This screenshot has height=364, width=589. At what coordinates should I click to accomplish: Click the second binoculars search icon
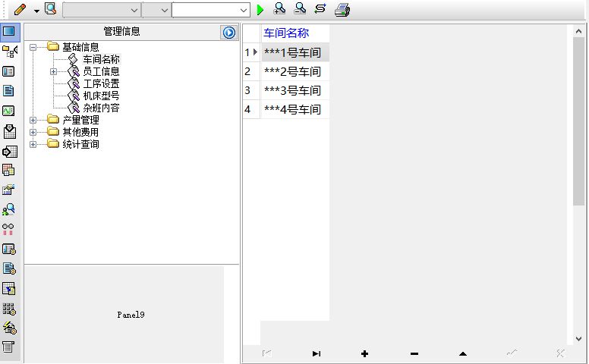(x=300, y=8)
